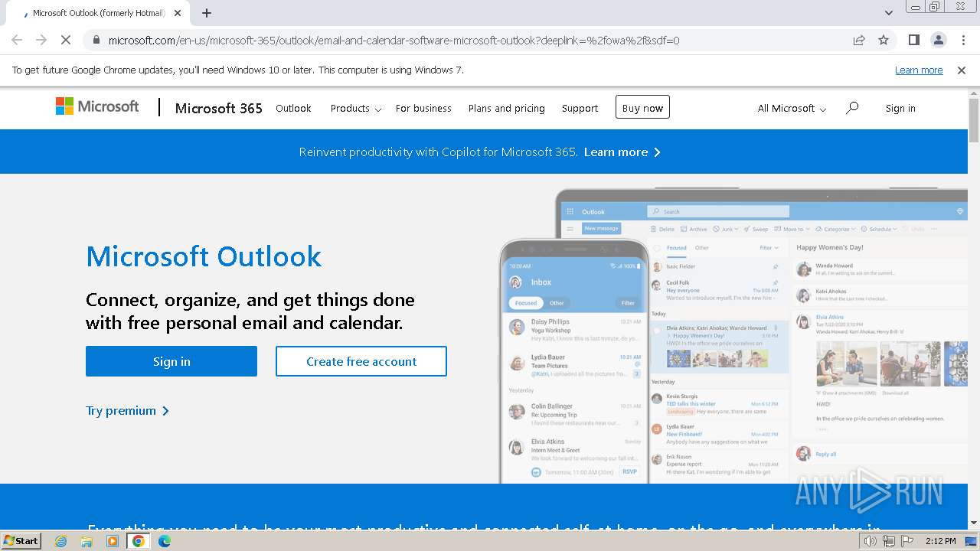Expand the Products dropdown
The height and width of the screenshot is (551, 980).
click(356, 108)
